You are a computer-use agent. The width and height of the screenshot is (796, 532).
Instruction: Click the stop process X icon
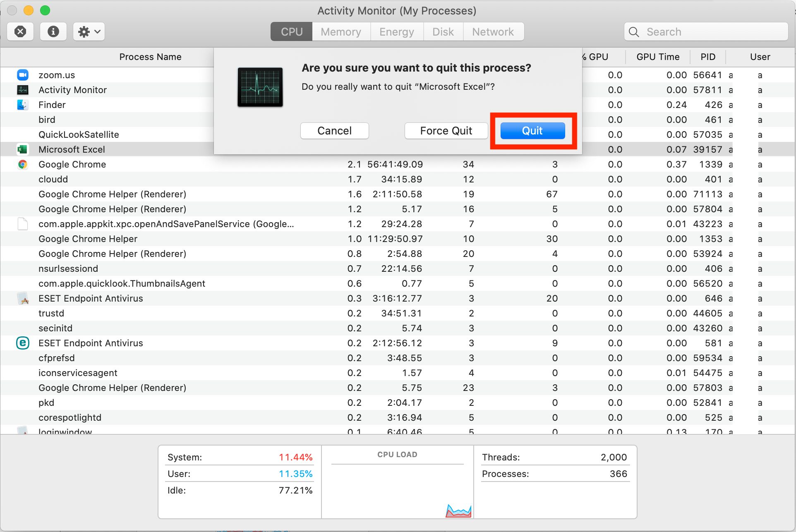point(20,32)
